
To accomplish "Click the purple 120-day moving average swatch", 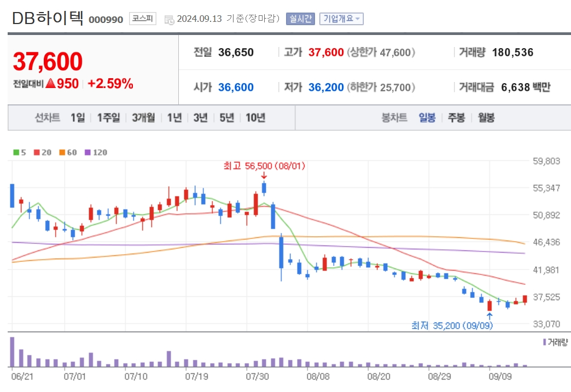I will [x=88, y=153].
